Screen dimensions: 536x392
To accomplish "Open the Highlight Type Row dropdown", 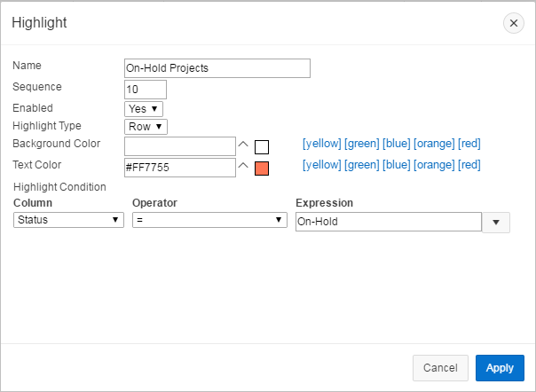I will point(146,127).
